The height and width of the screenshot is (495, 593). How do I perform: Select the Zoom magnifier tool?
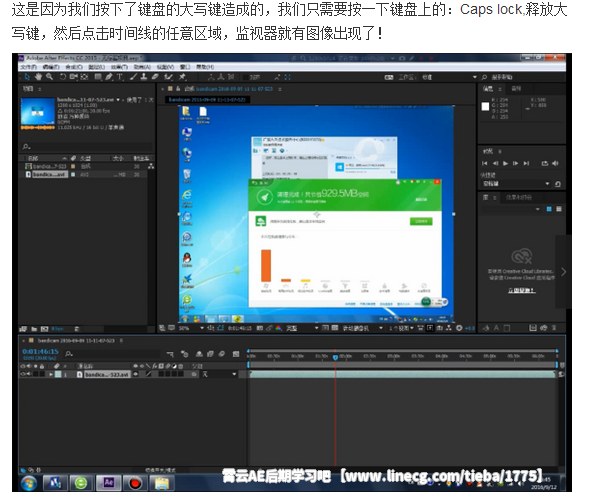point(49,77)
